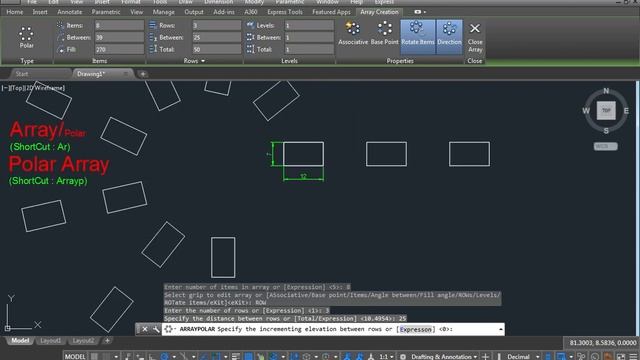Open the Top view control in viewport label
The image size is (640, 360).
(18, 88)
